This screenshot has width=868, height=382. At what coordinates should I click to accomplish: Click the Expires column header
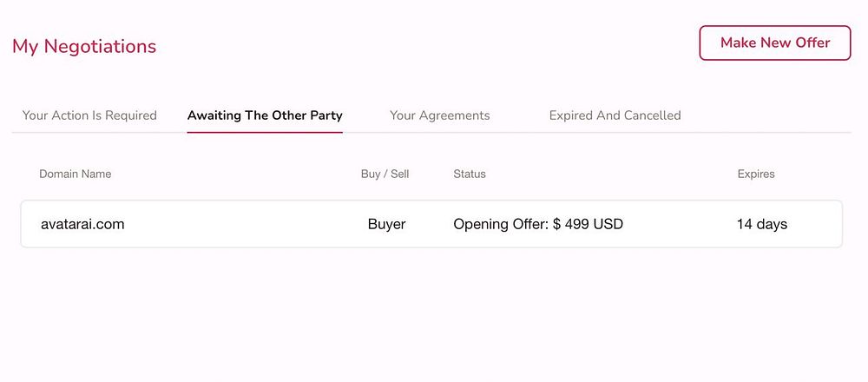756,174
